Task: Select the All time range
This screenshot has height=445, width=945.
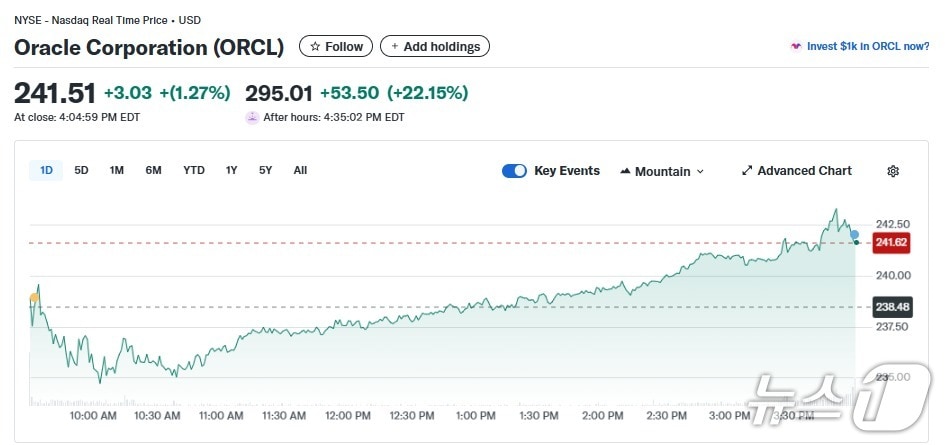Action: [x=300, y=170]
